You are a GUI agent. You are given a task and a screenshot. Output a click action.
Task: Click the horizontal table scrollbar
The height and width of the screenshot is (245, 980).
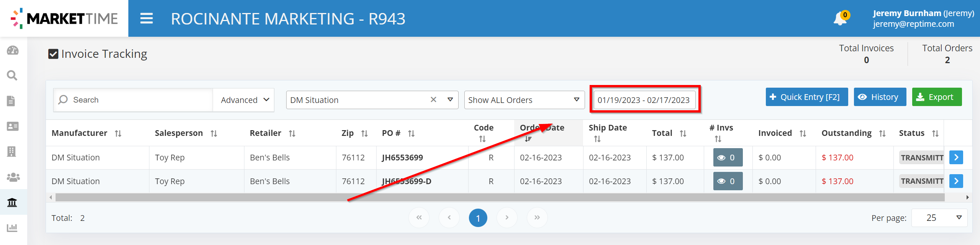tap(500, 198)
